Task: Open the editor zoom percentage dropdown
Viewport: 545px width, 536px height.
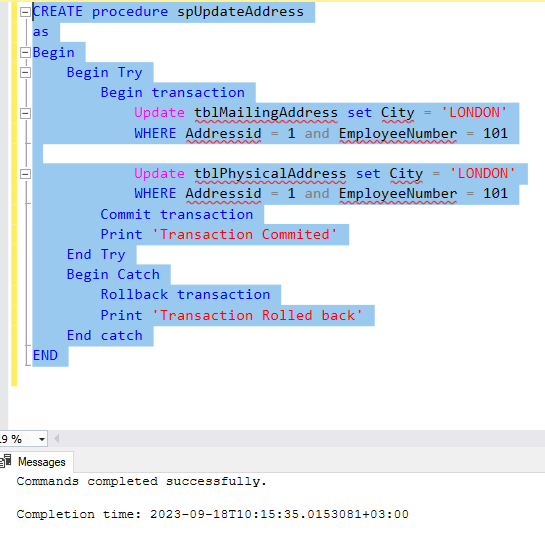Action: click(42, 439)
